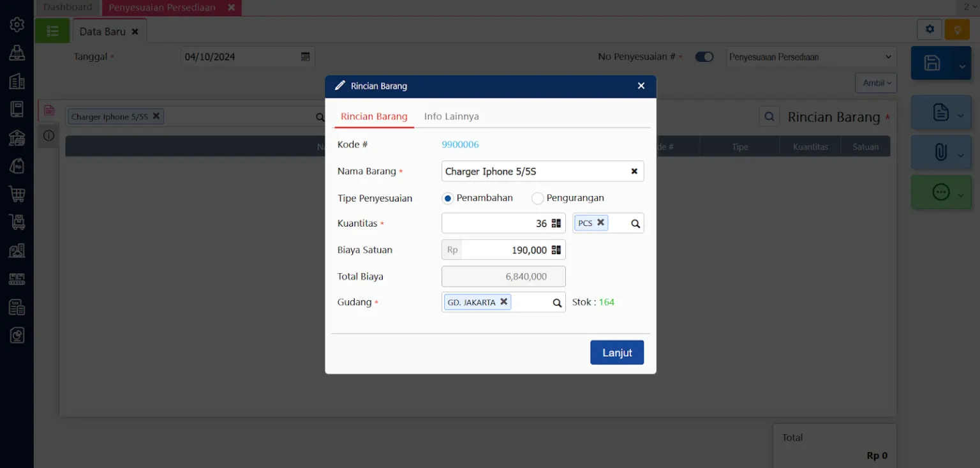Image resolution: width=980 pixels, height=468 pixels.
Task: Click the blue save disk icon
Action: (932, 63)
